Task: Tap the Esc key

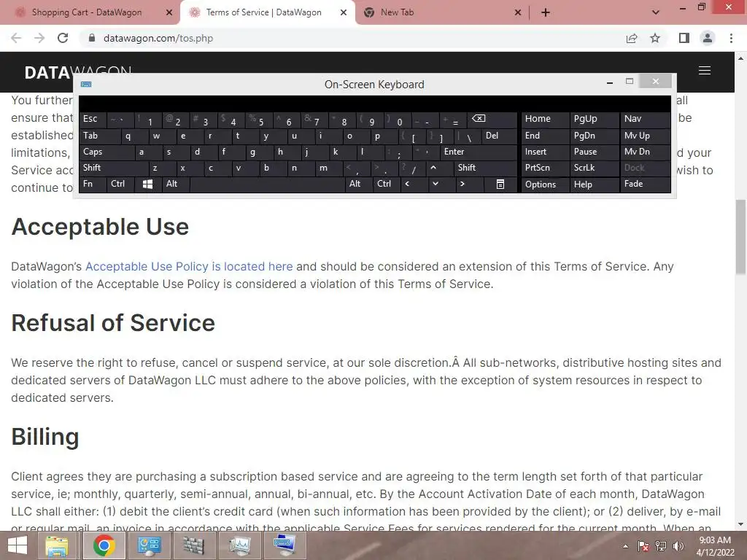Action: click(93, 119)
